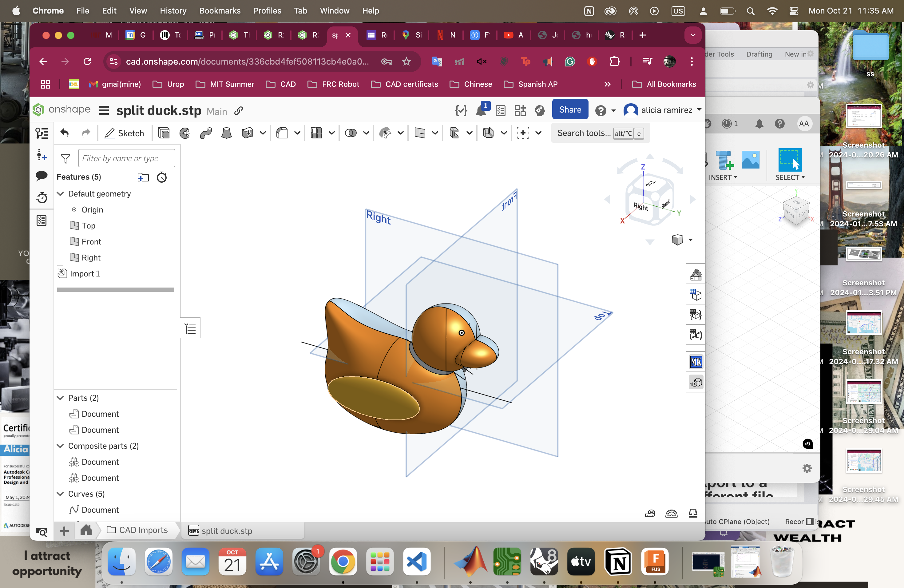Click the Undo arrow in toolbar
This screenshot has height=588, width=904.
65,133
